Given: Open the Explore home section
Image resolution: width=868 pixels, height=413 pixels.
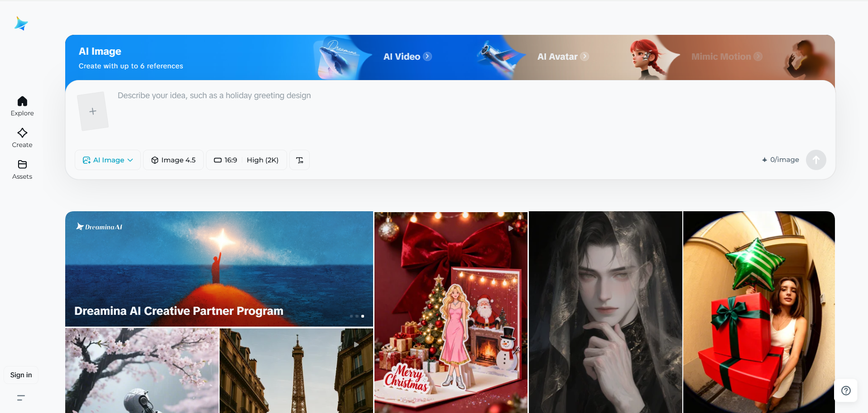Looking at the screenshot, I should 22,105.
